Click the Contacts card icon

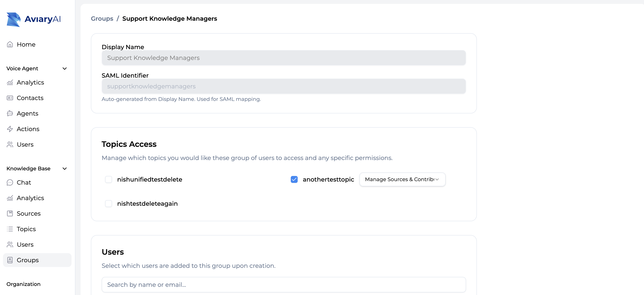pos(10,98)
